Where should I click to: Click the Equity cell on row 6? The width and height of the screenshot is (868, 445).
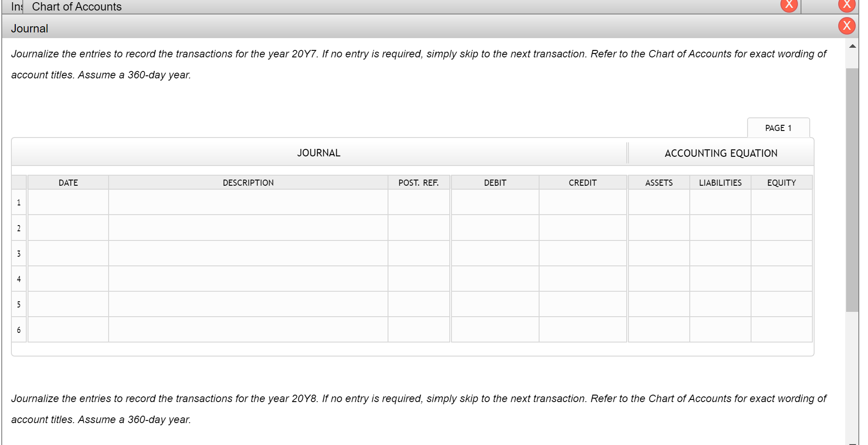point(781,330)
